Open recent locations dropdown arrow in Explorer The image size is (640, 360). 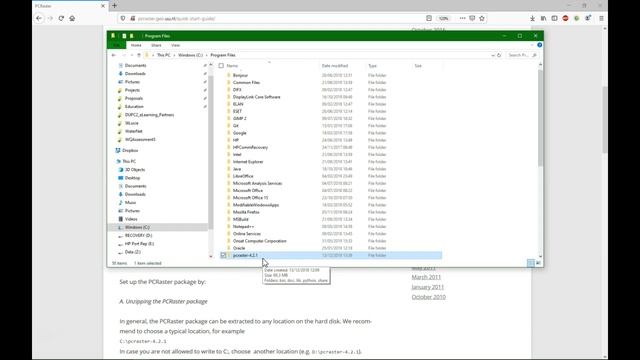[132, 55]
